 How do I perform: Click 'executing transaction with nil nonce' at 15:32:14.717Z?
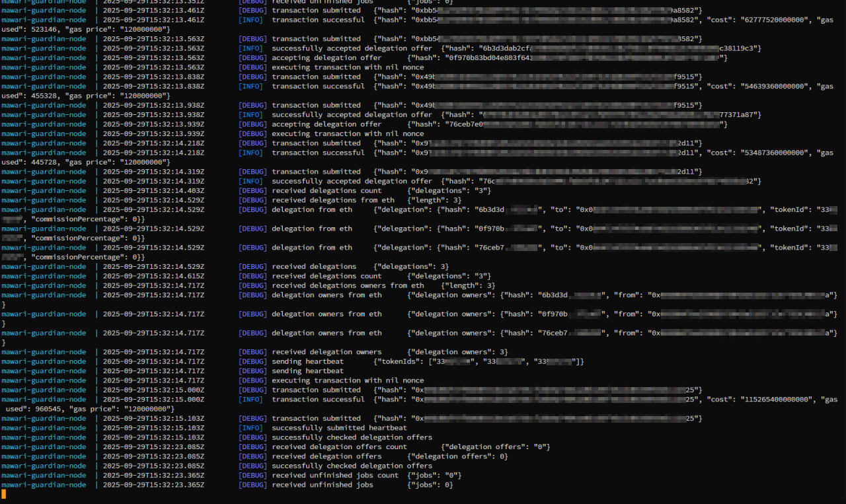[348, 380]
